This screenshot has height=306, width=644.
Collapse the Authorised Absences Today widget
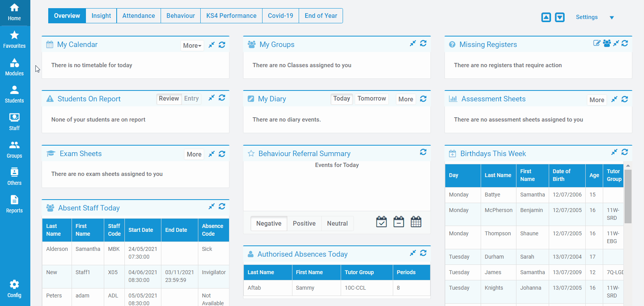click(x=413, y=253)
